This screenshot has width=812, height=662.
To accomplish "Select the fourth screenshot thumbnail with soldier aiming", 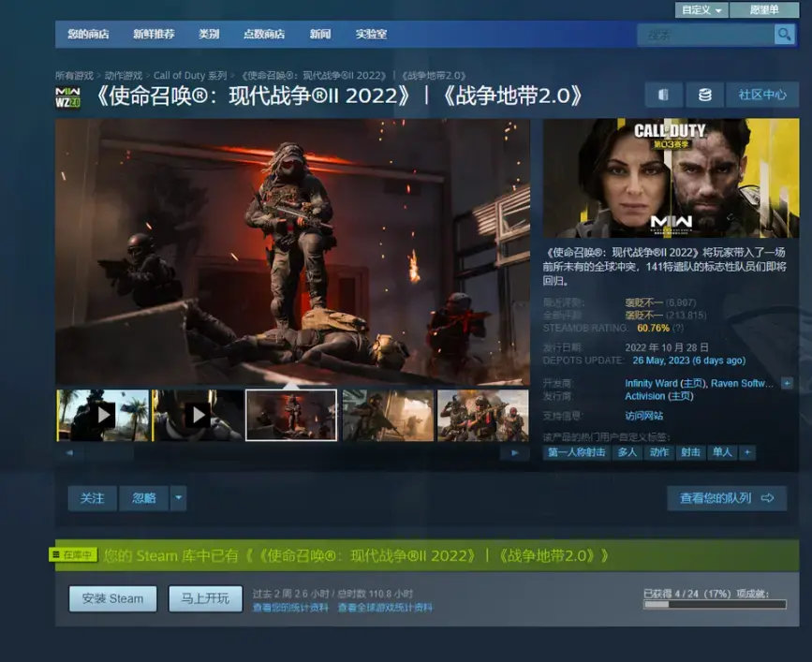I will (388, 415).
